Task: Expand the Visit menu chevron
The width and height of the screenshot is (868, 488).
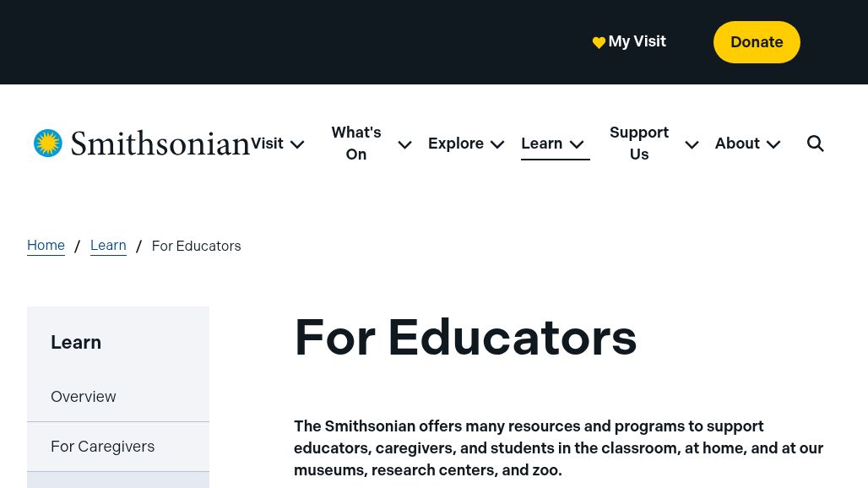Action: click(297, 144)
